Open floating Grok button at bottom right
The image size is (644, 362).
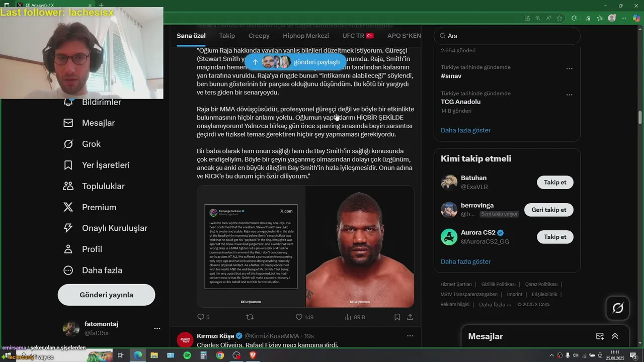(x=618, y=308)
